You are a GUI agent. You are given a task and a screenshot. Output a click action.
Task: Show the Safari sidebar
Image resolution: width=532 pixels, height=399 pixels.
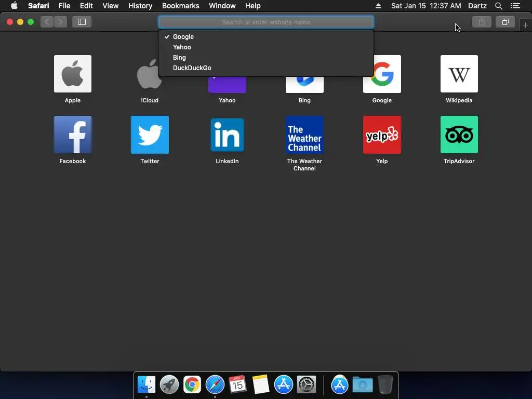(x=82, y=22)
